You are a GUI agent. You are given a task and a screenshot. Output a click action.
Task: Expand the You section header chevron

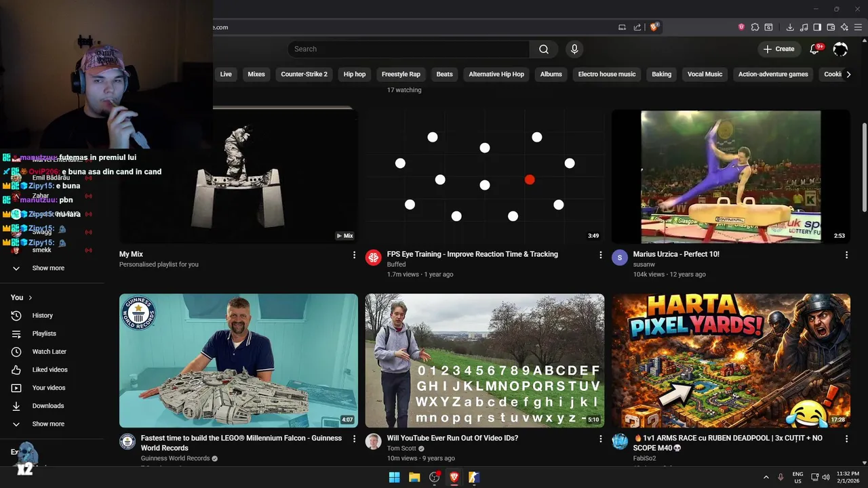31,298
